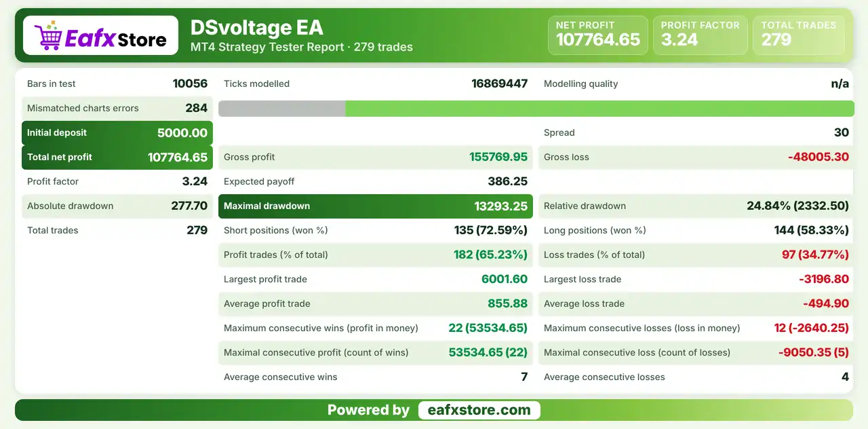Select the Average loss trade value -494.90

[x=826, y=304]
